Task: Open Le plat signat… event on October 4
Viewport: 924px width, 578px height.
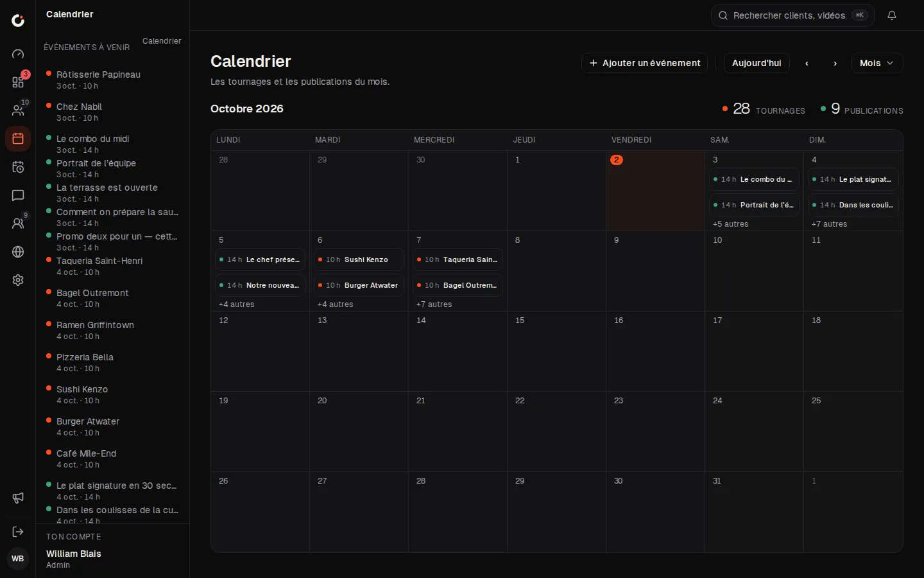Action: [853, 179]
